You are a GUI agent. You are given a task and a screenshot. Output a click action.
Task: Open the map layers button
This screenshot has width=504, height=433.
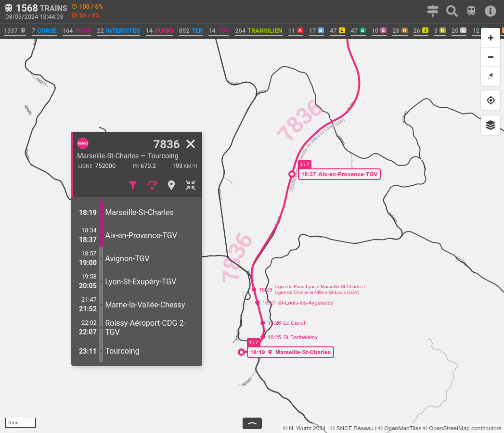point(491,125)
